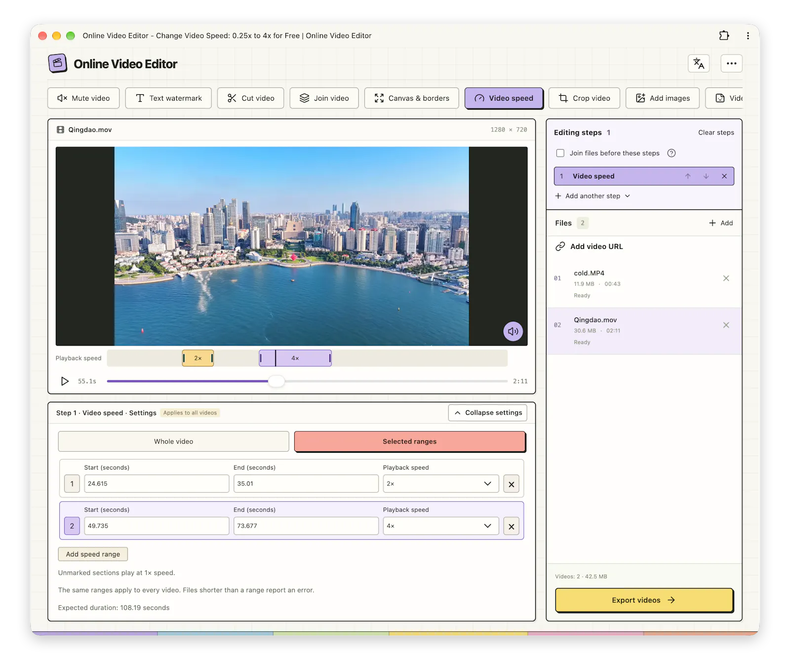Open the browser vertical dots menu
This screenshot has height=672, width=790.
(x=748, y=36)
